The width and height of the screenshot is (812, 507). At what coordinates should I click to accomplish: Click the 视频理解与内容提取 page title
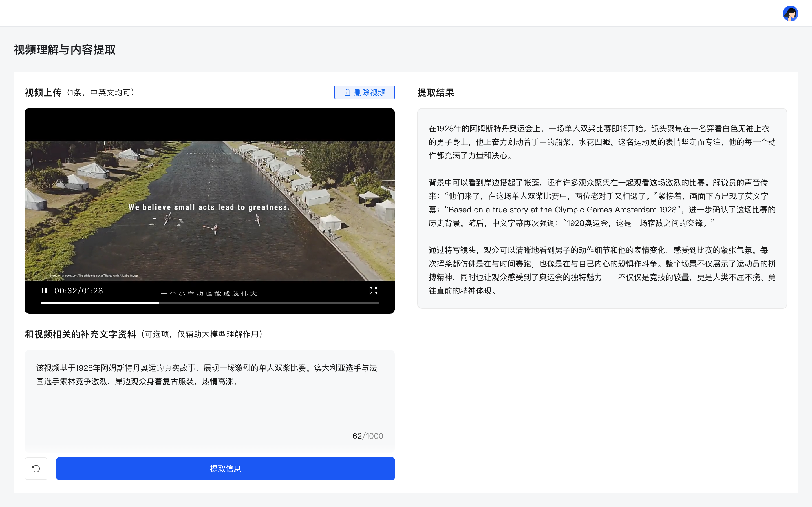click(64, 50)
